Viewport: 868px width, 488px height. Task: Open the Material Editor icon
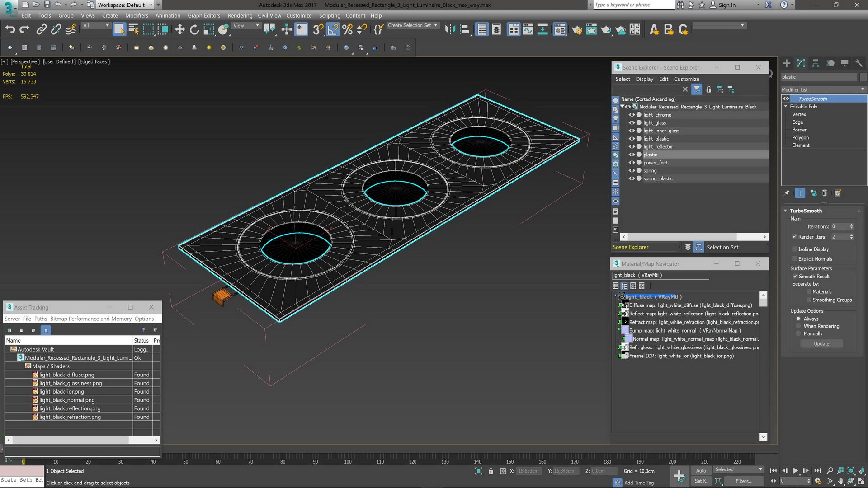pos(560,30)
